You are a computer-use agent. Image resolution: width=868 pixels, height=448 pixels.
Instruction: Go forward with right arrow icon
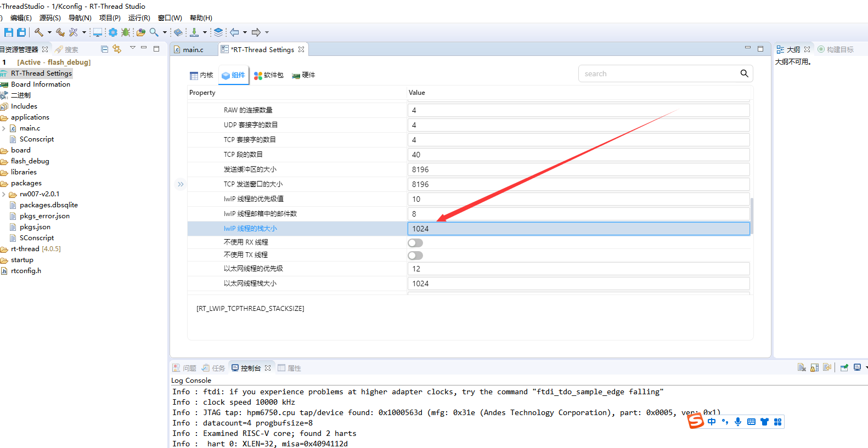tap(256, 32)
